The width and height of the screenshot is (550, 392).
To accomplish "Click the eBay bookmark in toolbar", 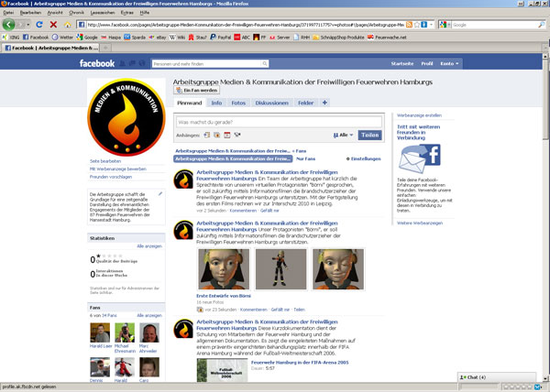I will (160, 38).
